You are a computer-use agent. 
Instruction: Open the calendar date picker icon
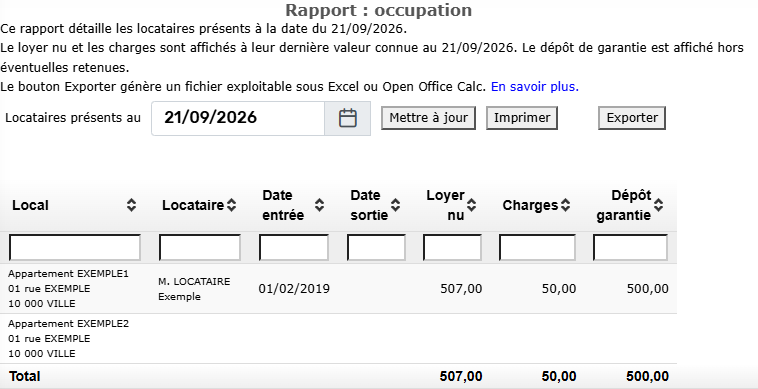point(348,118)
